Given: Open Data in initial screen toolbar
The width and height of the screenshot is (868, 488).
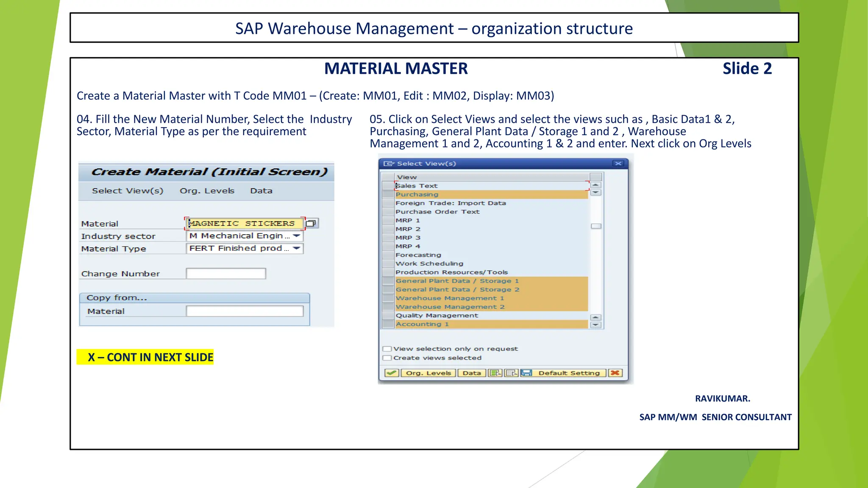Looking at the screenshot, I should click(261, 191).
